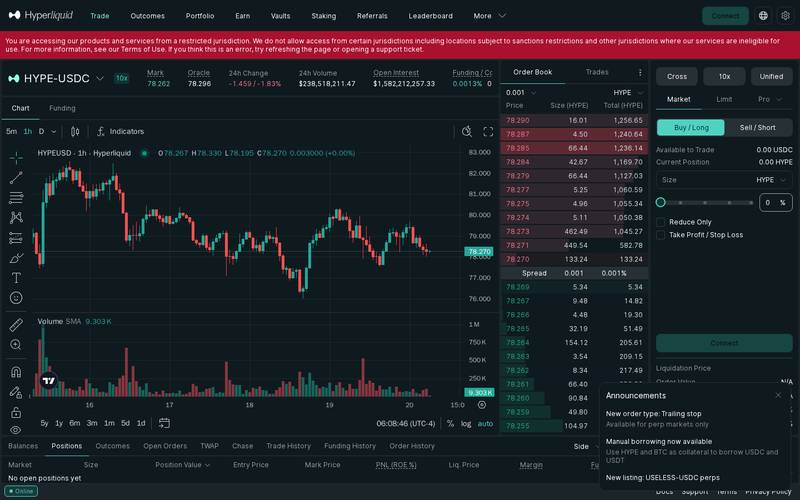The width and height of the screenshot is (800, 500).
Task: Open the timeframe interval dropdown
Action: pyautogui.click(x=54, y=132)
